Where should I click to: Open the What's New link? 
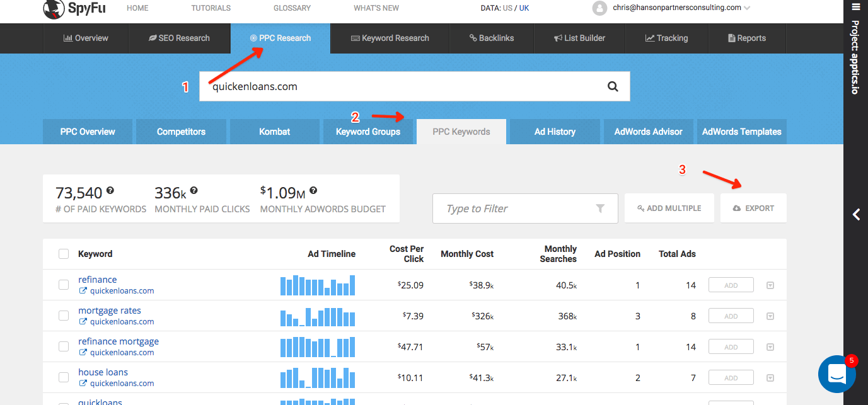click(x=376, y=8)
